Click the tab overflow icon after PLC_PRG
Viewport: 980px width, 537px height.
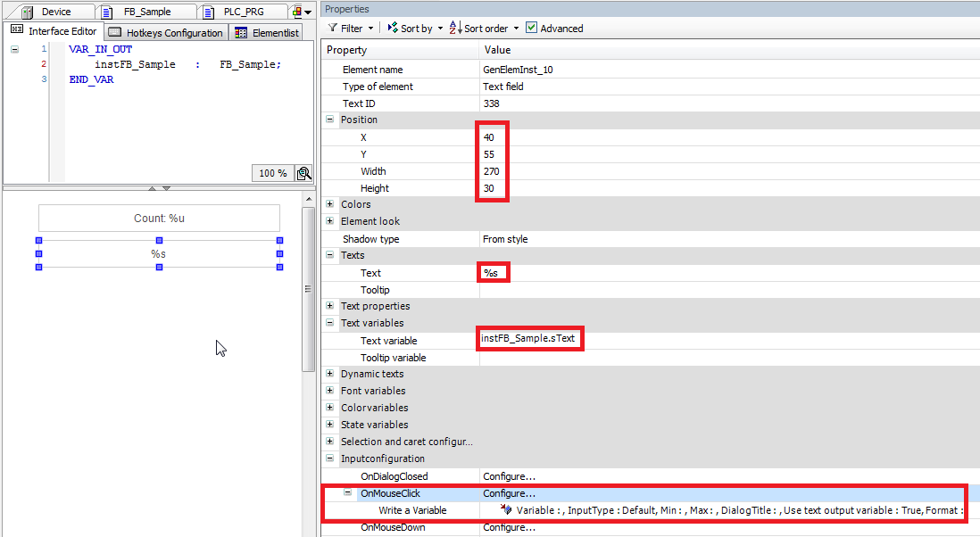301,12
